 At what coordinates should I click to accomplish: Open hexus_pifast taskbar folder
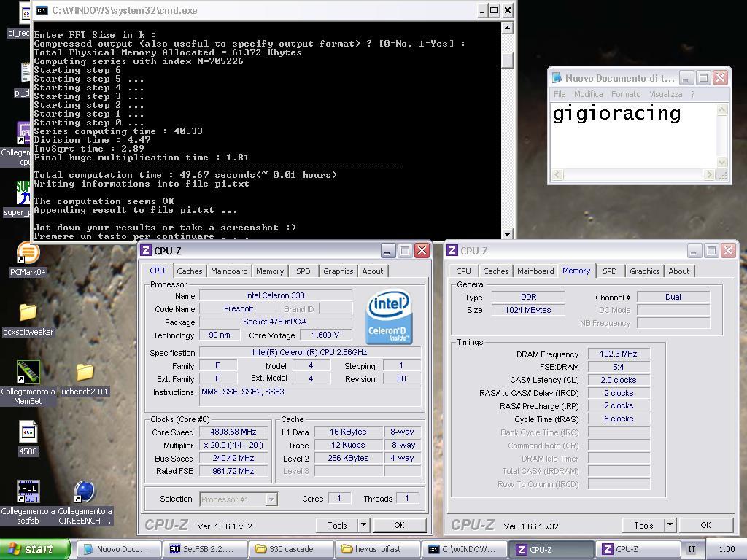(x=377, y=549)
